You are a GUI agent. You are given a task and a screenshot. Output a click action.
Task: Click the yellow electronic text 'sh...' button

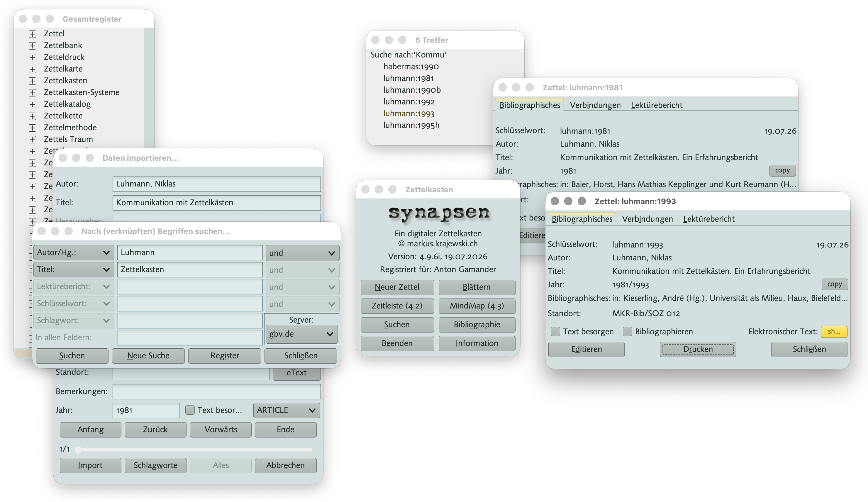(x=834, y=331)
